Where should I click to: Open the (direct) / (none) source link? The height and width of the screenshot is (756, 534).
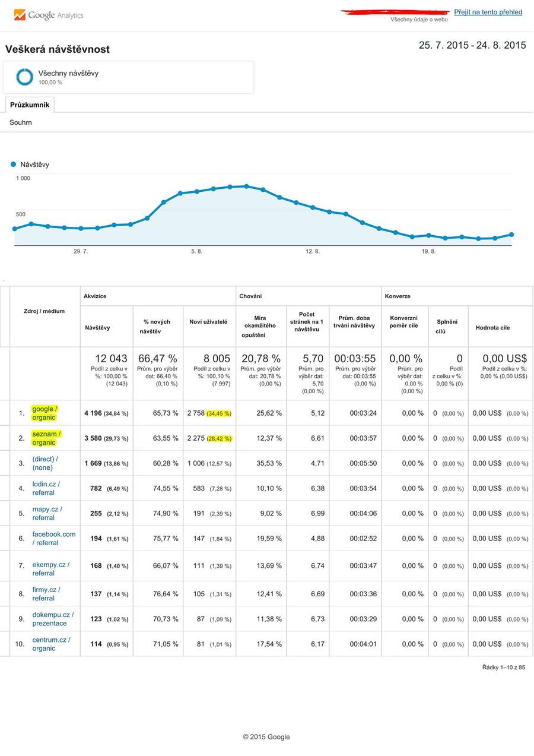tap(45, 463)
